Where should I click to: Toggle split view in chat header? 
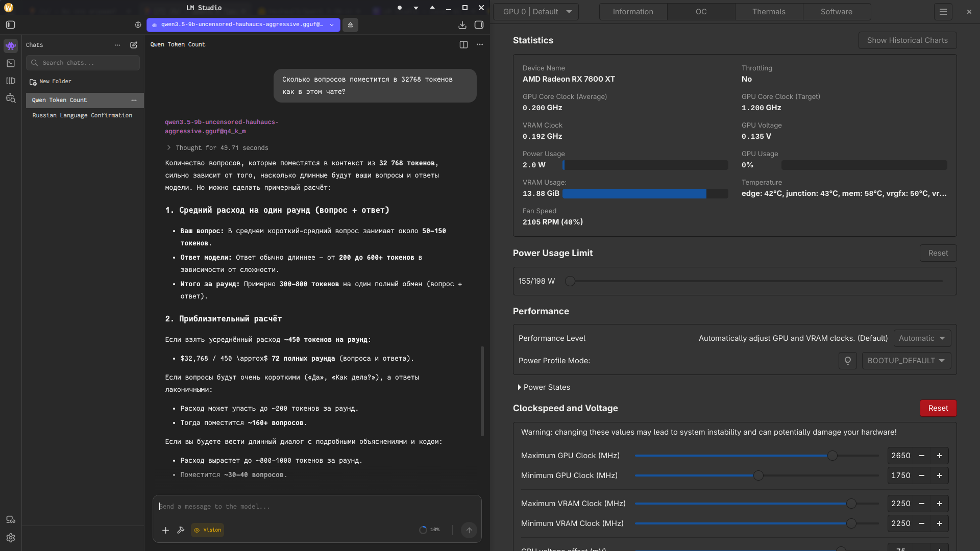coord(463,44)
